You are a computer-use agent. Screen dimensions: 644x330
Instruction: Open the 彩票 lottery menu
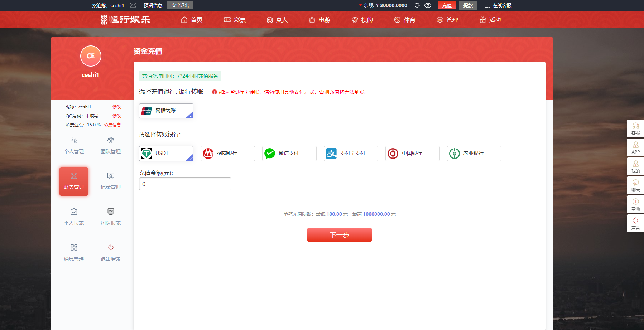pyautogui.click(x=235, y=20)
